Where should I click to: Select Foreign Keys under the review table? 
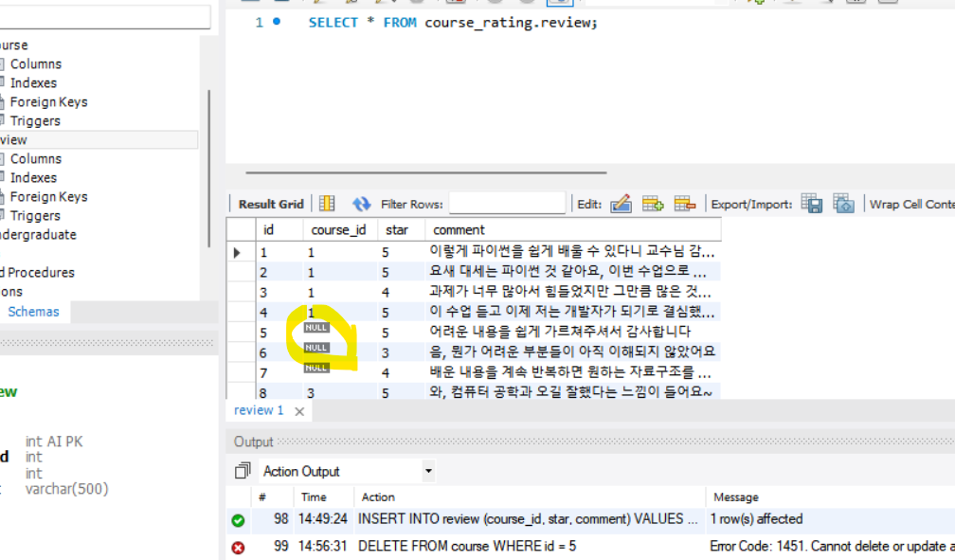coord(48,197)
